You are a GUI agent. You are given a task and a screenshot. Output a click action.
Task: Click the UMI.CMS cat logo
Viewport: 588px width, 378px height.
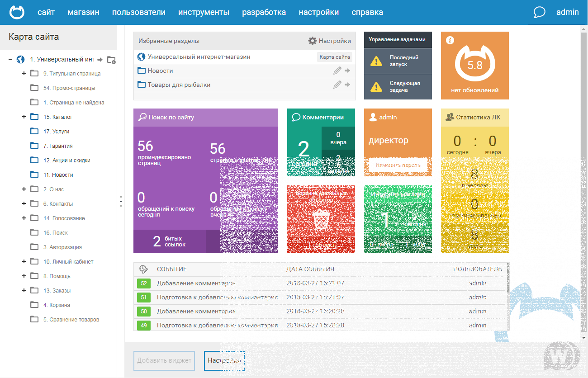click(x=17, y=12)
